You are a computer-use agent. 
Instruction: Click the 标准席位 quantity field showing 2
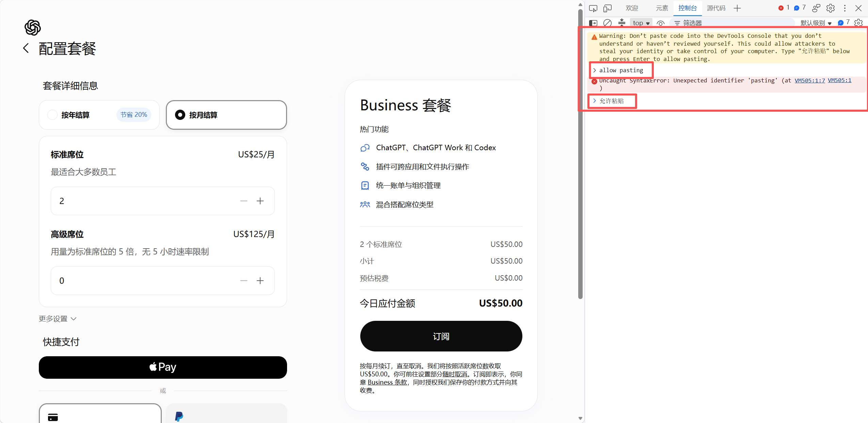(x=163, y=201)
